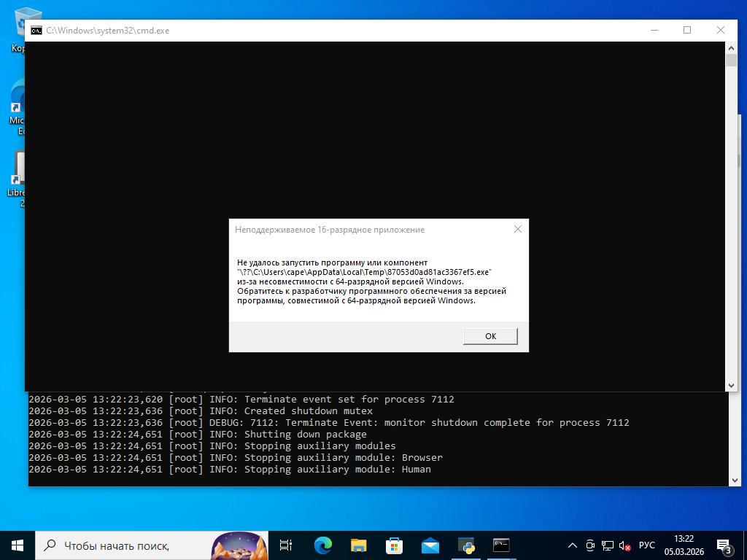747x560 pixels.
Task: Open the network status tray icon
Action: pos(608,545)
